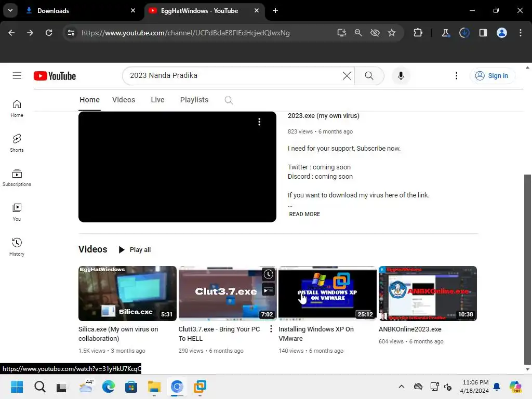Open File Explorer from the taskbar
Screen dimensions: 532x399
pos(154,387)
